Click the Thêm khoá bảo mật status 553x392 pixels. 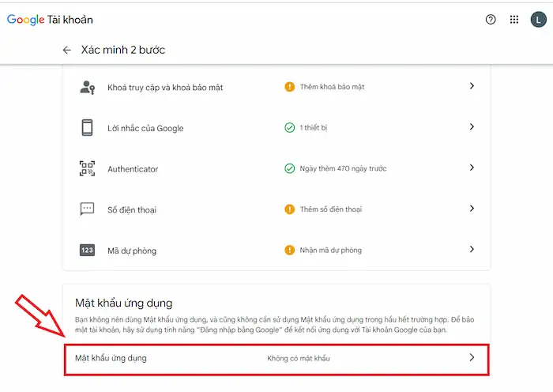coord(331,86)
